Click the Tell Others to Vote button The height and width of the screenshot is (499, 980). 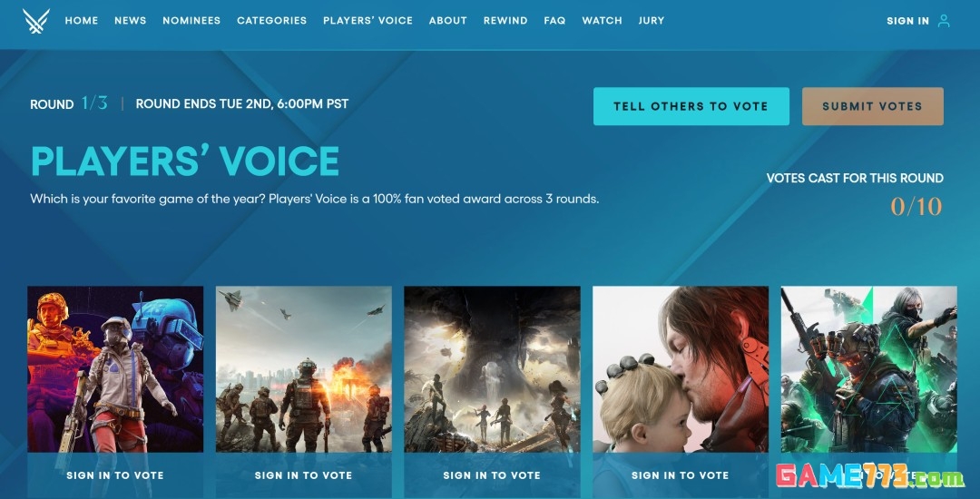pos(691,106)
